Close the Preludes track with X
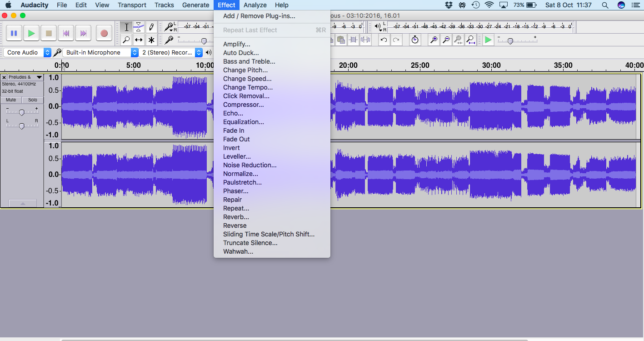The image size is (644, 341). point(4,77)
